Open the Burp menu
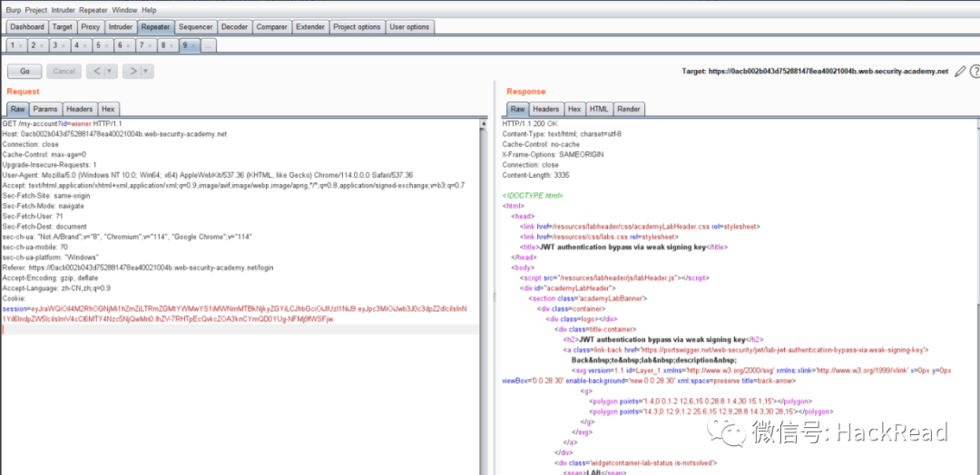The height and width of the screenshot is (475, 980). 13,10
